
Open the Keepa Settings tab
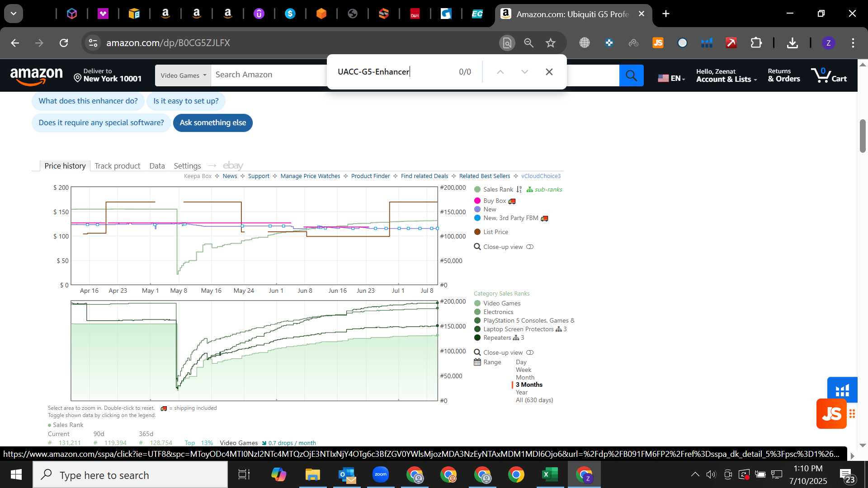click(x=187, y=166)
